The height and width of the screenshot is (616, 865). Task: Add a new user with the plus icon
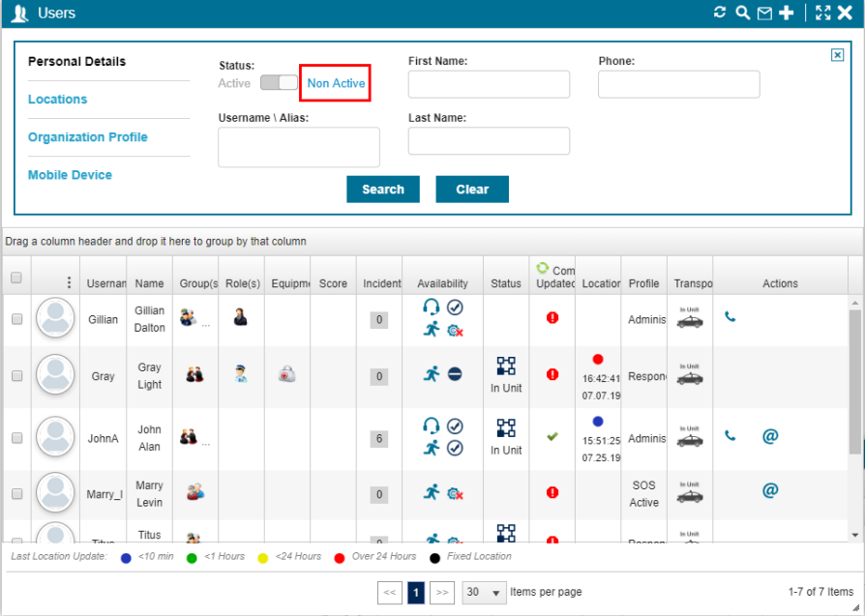(787, 13)
